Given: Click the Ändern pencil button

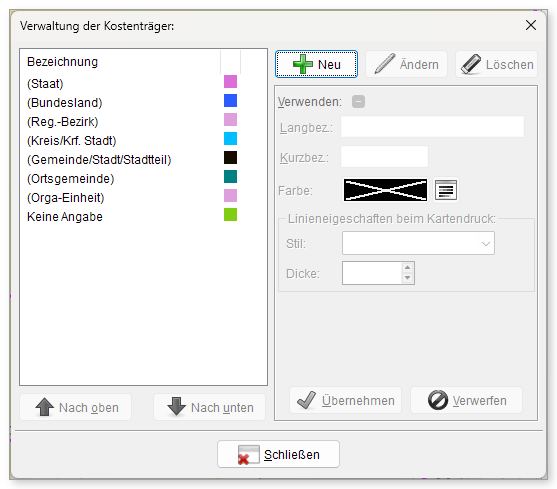Looking at the screenshot, I should click(406, 64).
